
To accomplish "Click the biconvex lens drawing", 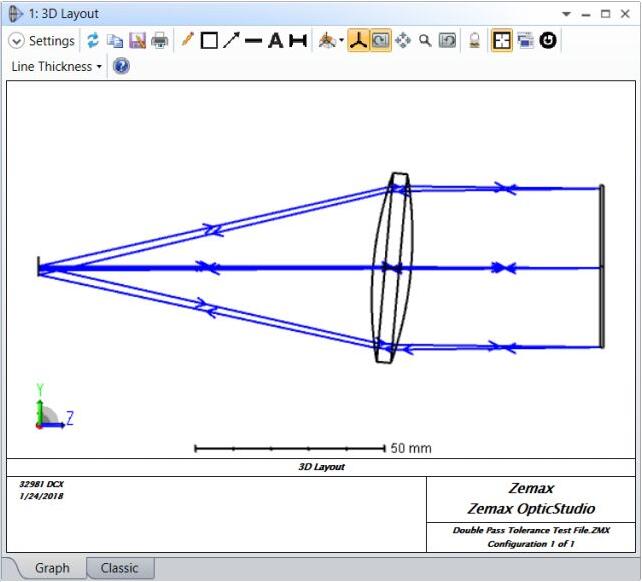I will (392, 267).
